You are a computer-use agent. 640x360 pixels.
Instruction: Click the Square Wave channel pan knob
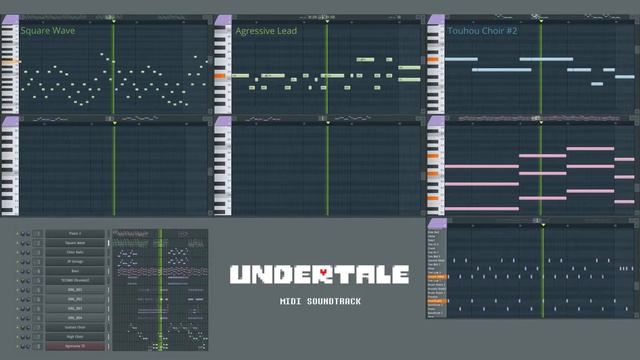click(22, 243)
